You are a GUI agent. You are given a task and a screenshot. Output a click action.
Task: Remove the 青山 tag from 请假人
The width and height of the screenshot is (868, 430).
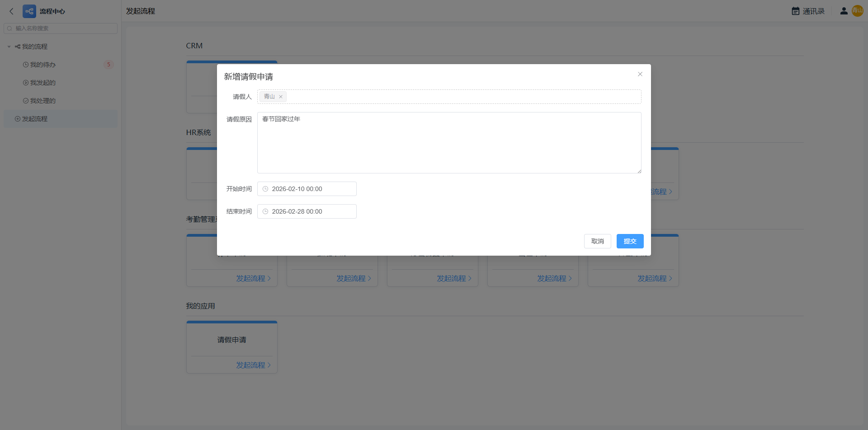(281, 97)
